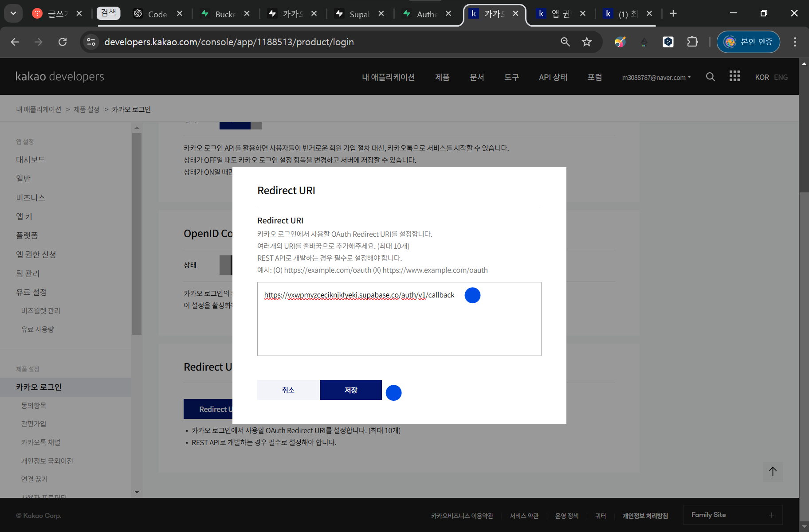Open 포럼 in the top navigation
The width and height of the screenshot is (809, 532).
[595, 77]
